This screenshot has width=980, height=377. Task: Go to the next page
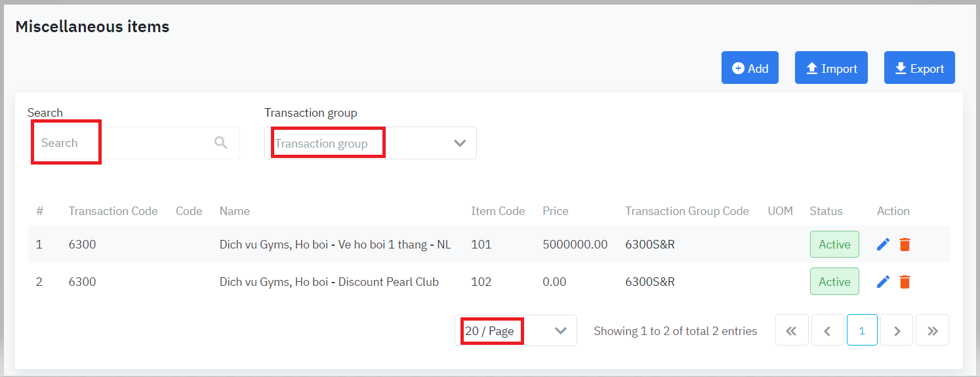[x=897, y=331]
